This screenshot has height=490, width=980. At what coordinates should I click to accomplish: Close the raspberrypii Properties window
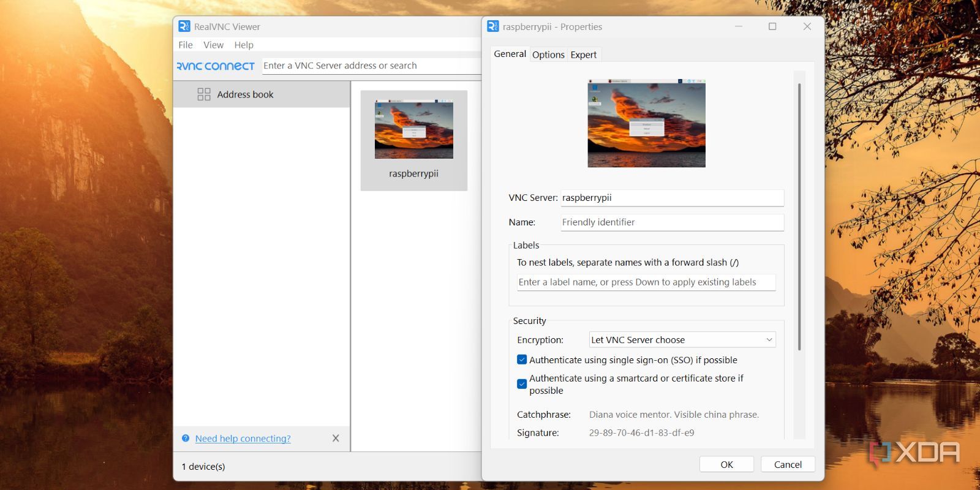point(807,26)
